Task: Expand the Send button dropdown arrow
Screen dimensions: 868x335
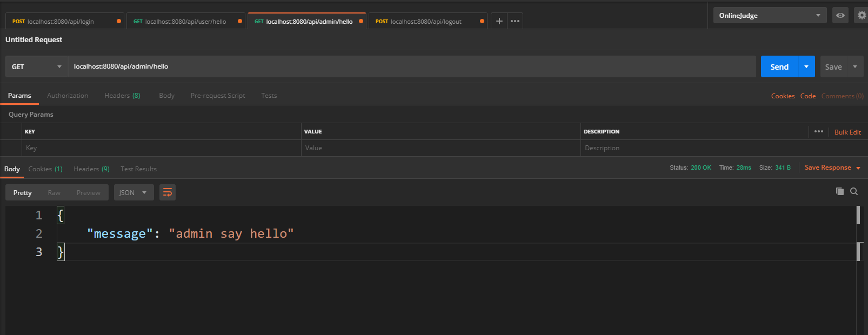Action: 806,66
